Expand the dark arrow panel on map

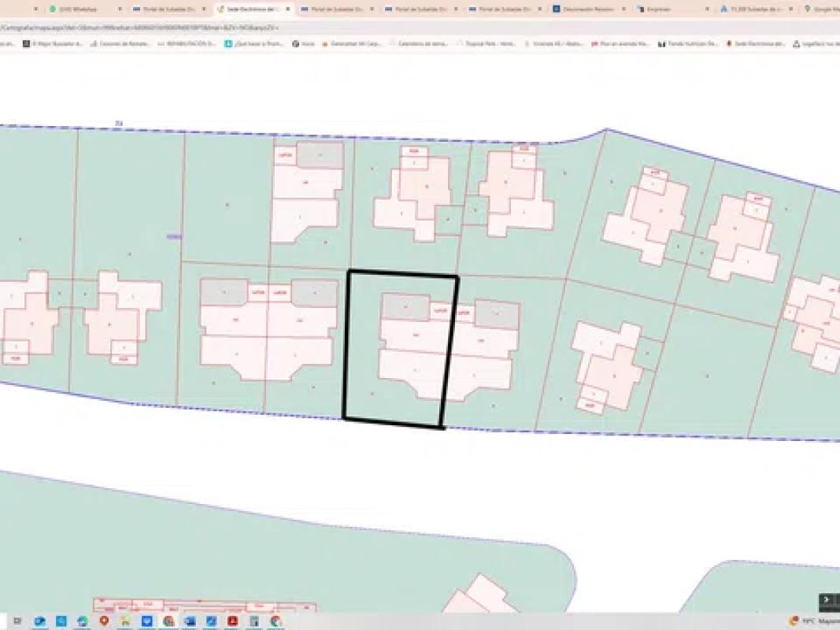click(x=826, y=600)
